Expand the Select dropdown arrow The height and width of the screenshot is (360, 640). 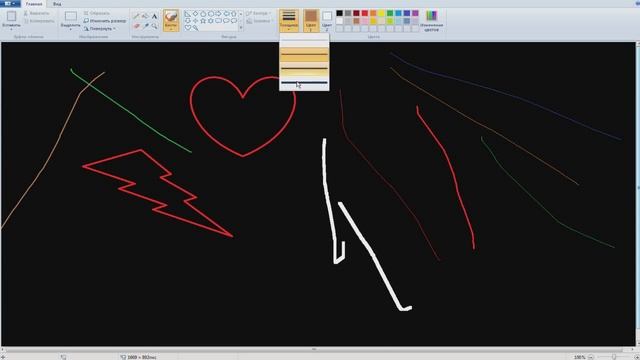pyautogui.click(x=71, y=29)
